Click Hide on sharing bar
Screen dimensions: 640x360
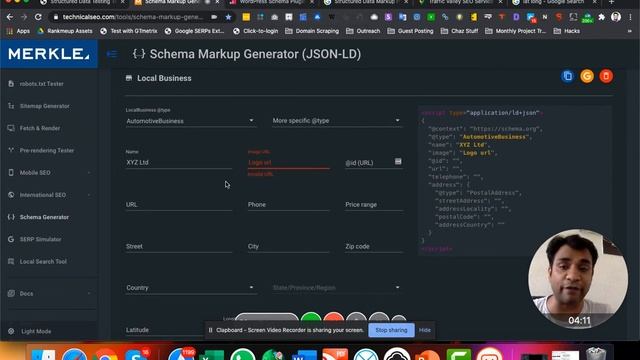pyautogui.click(x=424, y=330)
